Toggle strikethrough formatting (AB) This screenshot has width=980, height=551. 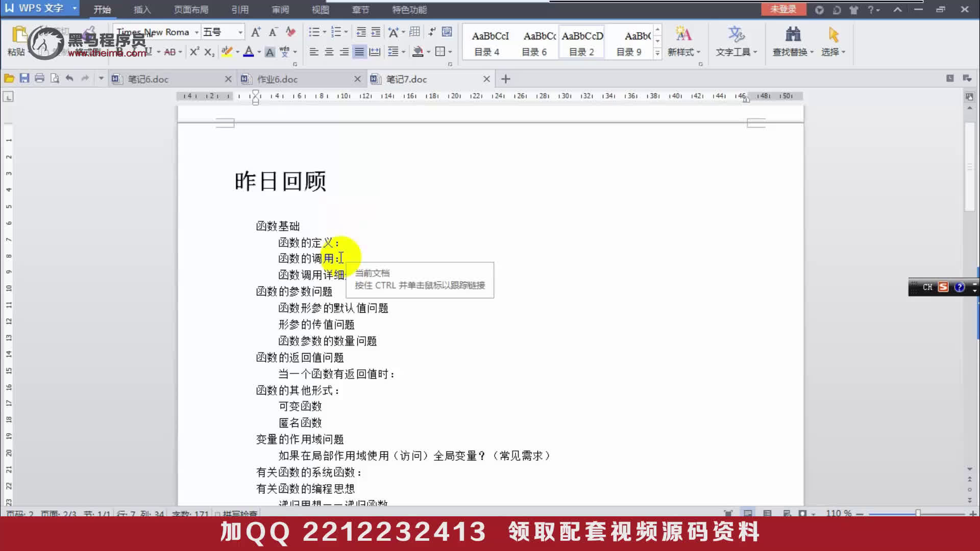click(170, 52)
